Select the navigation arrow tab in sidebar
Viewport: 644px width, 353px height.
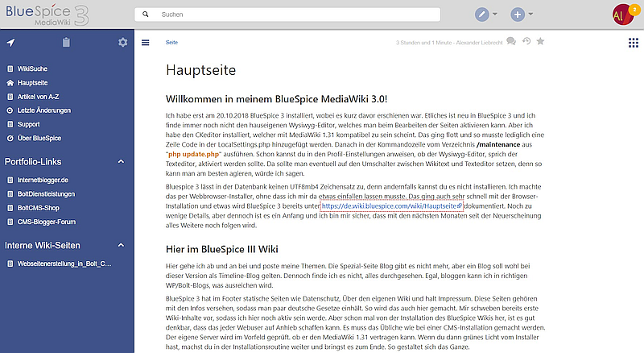pos(10,42)
